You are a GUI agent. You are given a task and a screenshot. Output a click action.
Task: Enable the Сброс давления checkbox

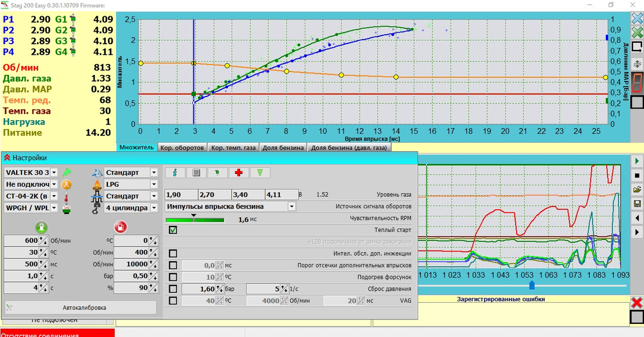pos(173,289)
